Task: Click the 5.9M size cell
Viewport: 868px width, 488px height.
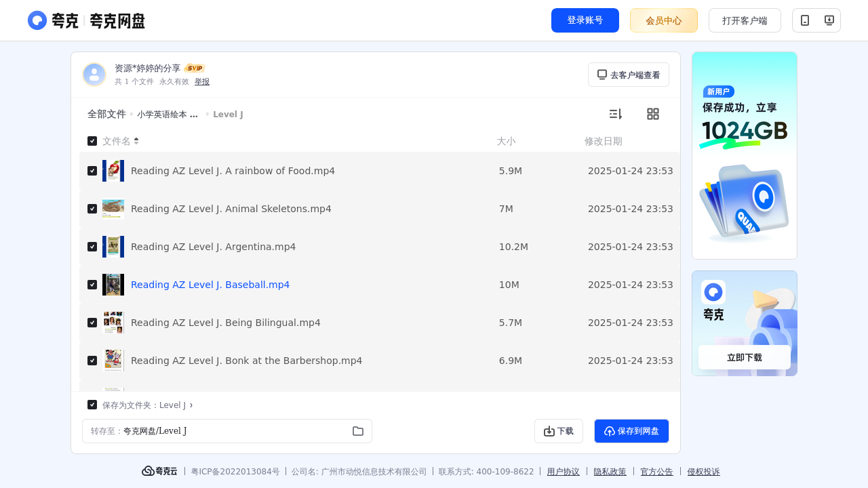Action: 511,171
